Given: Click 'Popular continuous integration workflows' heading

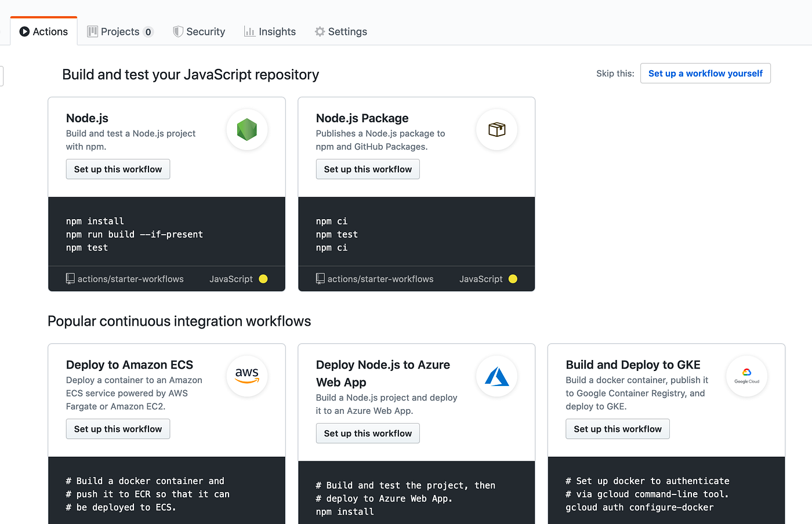Looking at the screenshot, I should [179, 321].
